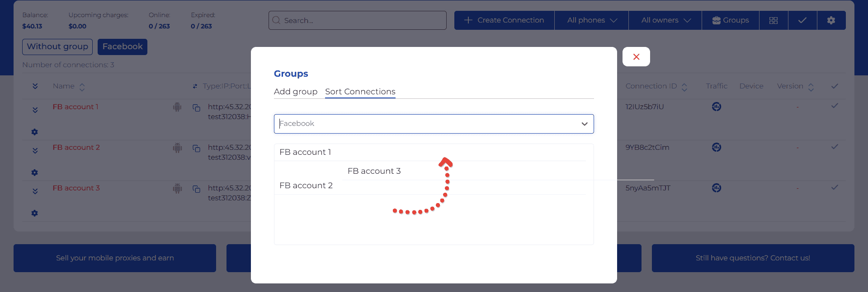The height and width of the screenshot is (292, 868).
Task: Click the traffic icon for connection 5nyAa5mTJT
Action: pos(716,188)
